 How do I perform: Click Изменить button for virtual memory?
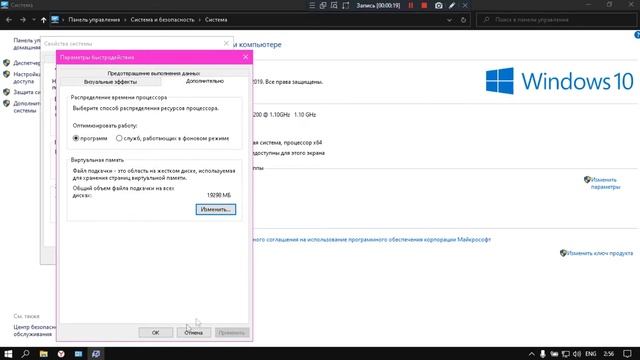click(x=216, y=209)
